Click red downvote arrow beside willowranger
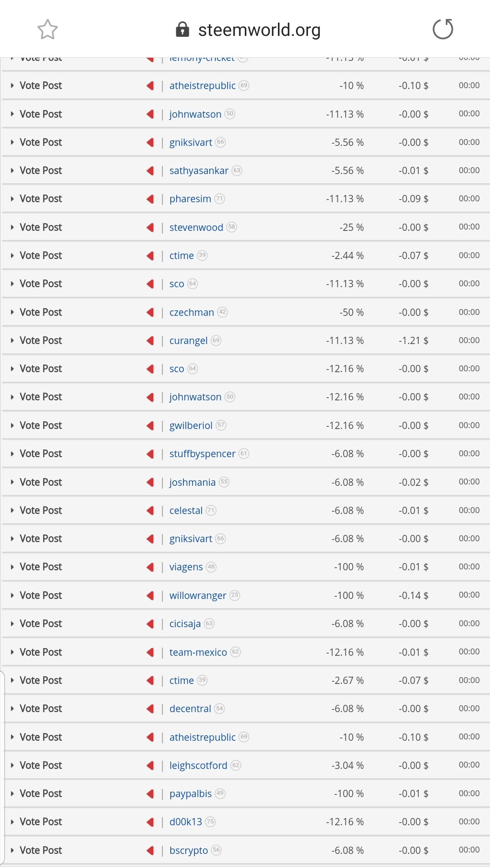This screenshot has height=868, width=490. [150, 595]
